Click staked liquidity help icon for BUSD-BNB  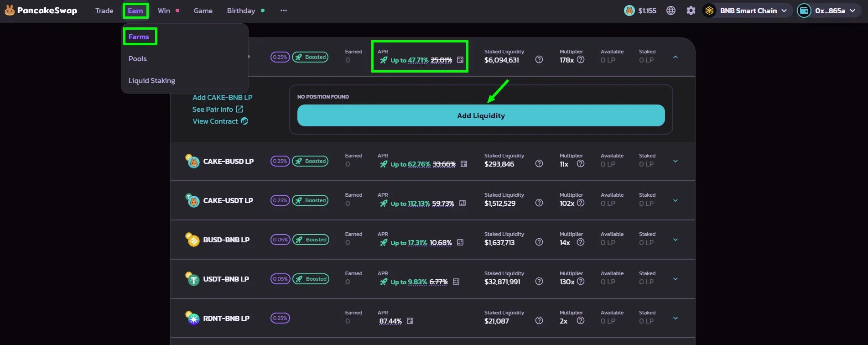coord(539,242)
